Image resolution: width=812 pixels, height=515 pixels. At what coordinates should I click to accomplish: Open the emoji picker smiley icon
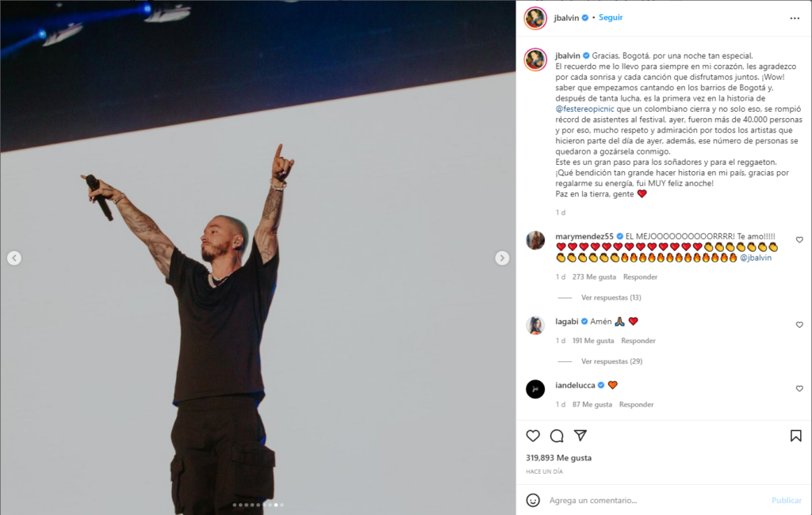tap(533, 500)
